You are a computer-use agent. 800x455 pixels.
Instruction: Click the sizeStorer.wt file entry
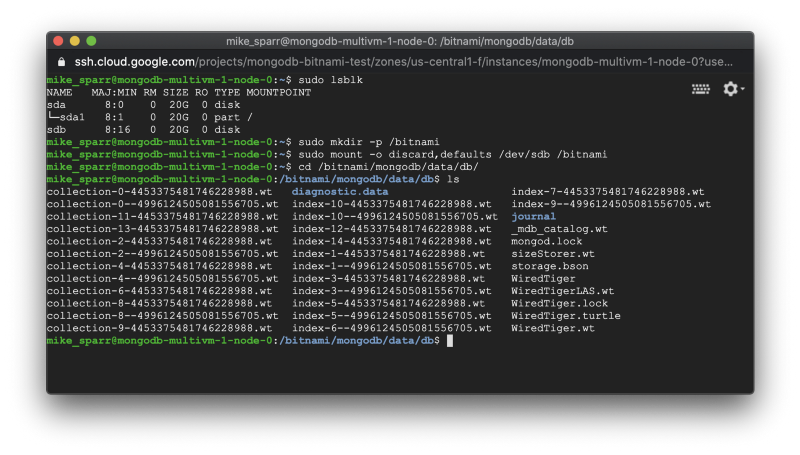pyautogui.click(x=553, y=254)
